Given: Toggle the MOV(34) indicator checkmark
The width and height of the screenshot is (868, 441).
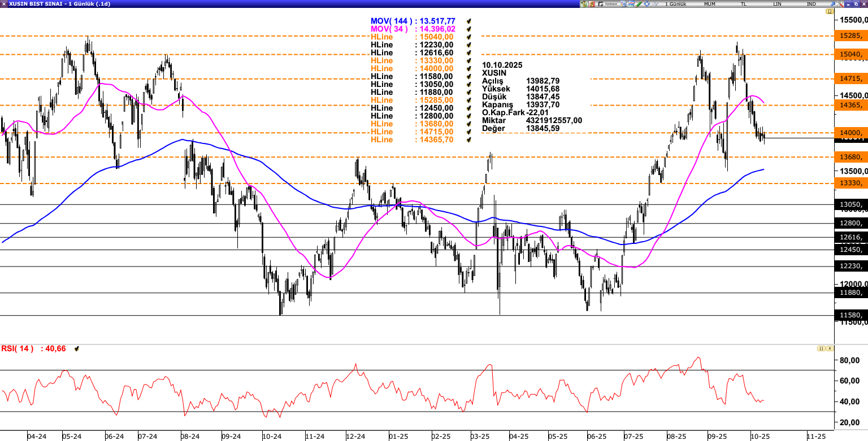Looking at the screenshot, I should click(469, 29).
